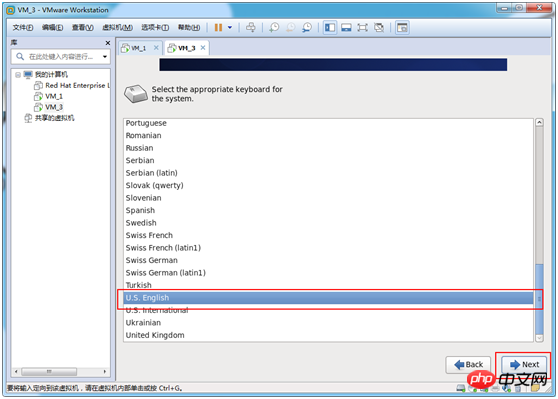This screenshot has height=399, width=558.
Task: Close the VM_1 tab
Action: pyautogui.click(x=156, y=48)
